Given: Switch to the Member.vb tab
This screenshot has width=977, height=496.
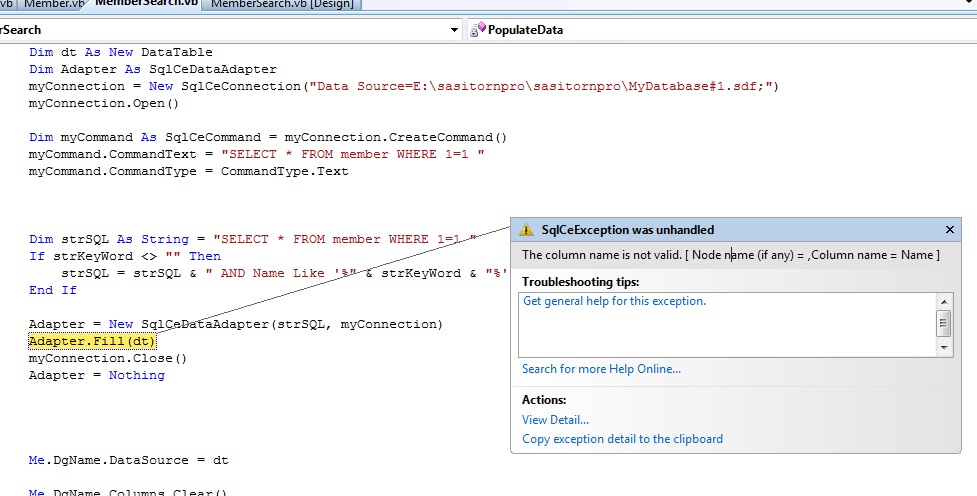Looking at the screenshot, I should (x=55, y=4).
